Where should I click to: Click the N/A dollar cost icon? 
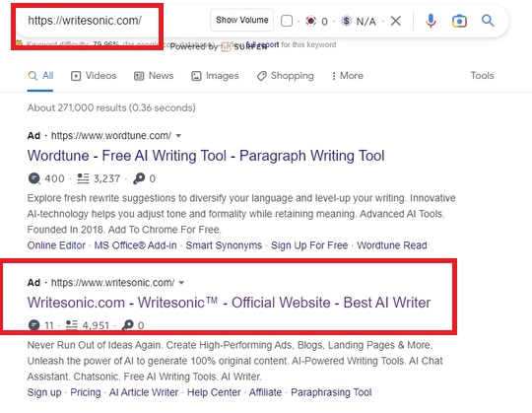pos(346,21)
